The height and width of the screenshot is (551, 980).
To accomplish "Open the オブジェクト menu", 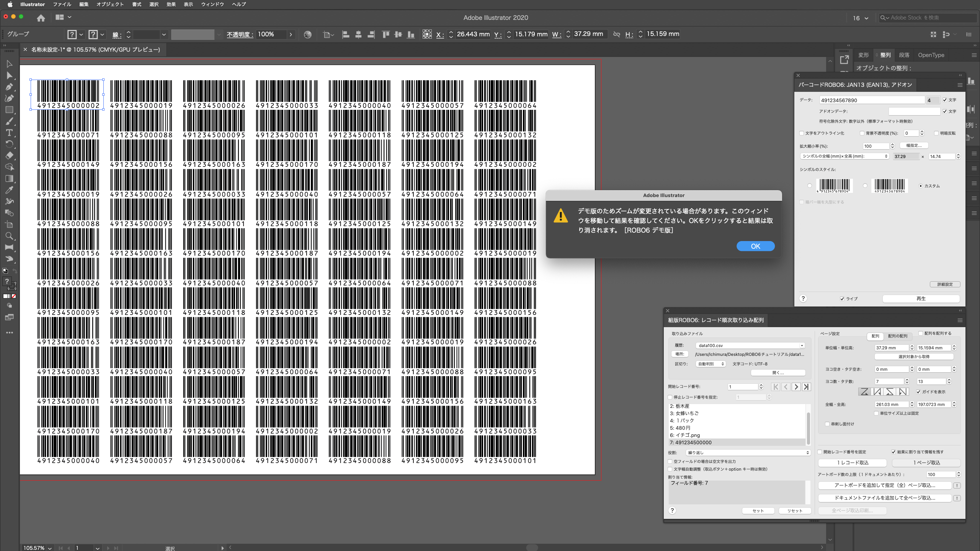I will 110,4.
